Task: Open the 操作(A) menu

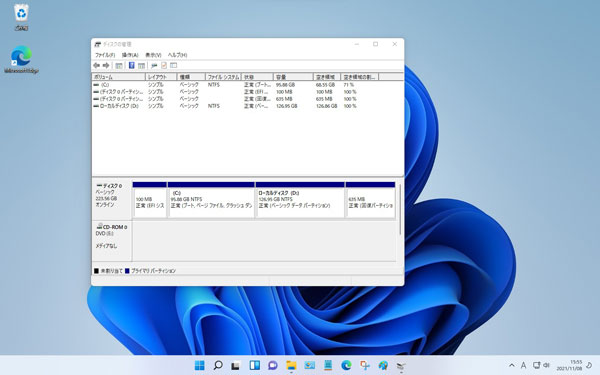Action: point(130,55)
